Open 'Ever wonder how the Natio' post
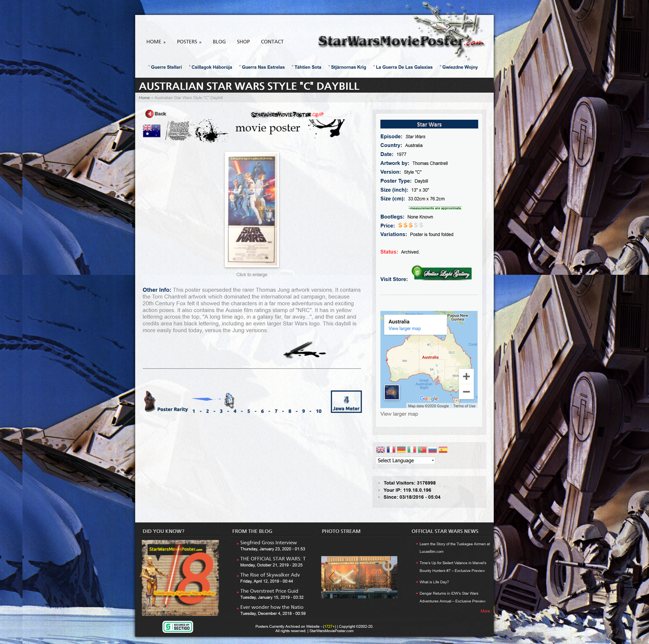Screen dimensions: 649x644 click(x=272, y=607)
